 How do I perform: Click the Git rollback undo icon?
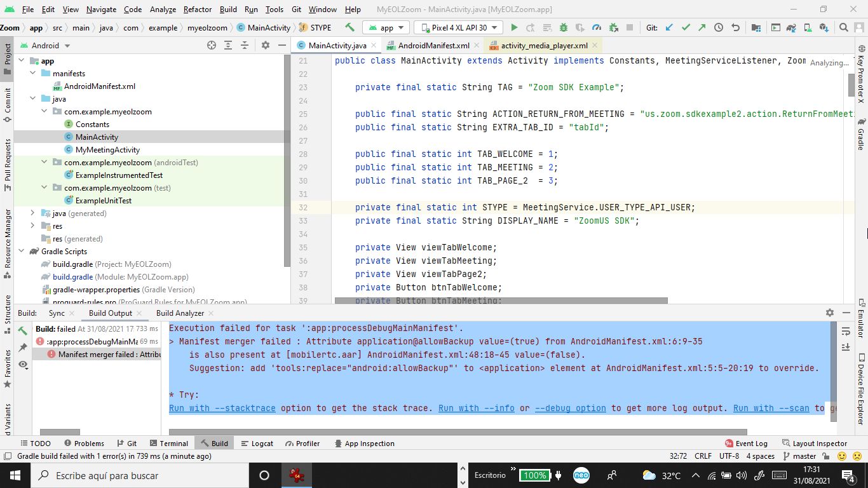click(735, 27)
